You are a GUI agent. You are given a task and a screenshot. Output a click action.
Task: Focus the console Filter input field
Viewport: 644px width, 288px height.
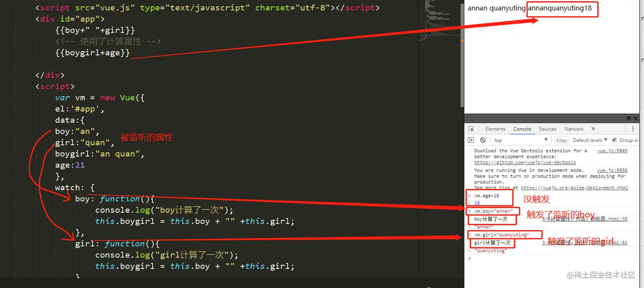[x=562, y=140]
